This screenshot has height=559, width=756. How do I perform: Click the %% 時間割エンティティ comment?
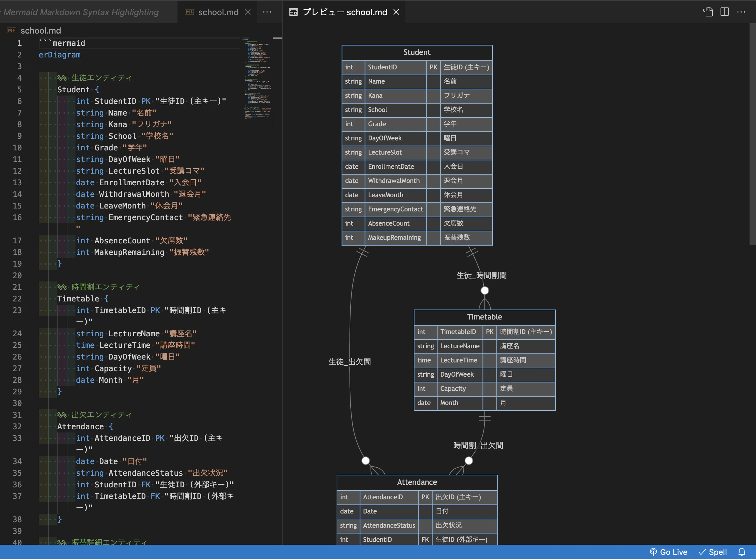[x=98, y=287]
